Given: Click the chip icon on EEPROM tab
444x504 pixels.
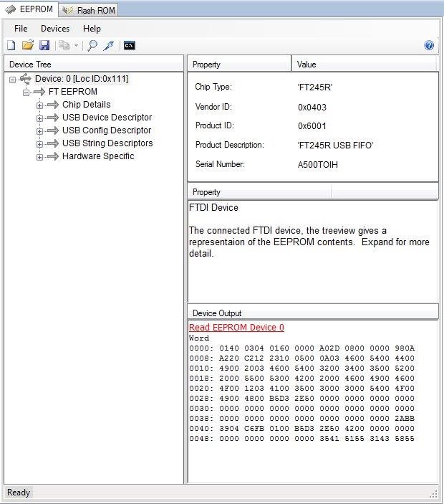Looking at the screenshot, I should [11, 9].
